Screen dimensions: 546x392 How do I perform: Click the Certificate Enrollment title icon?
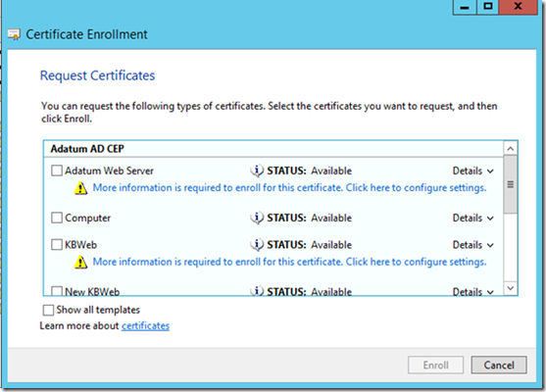click(15, 34)
